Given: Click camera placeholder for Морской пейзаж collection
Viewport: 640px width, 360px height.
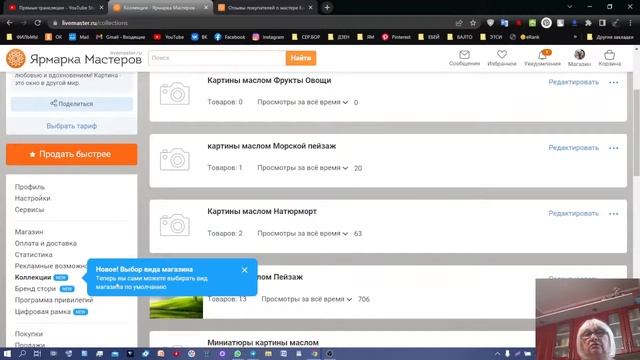Looking at the screenshot, I should click(x=175, y=159).
